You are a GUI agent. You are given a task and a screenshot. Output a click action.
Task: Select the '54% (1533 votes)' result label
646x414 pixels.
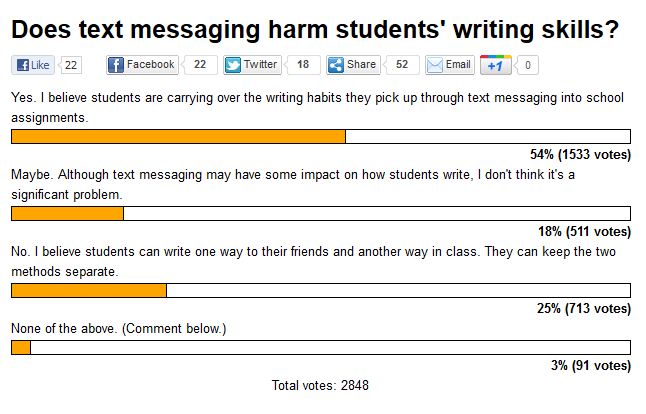click(580, 155)
